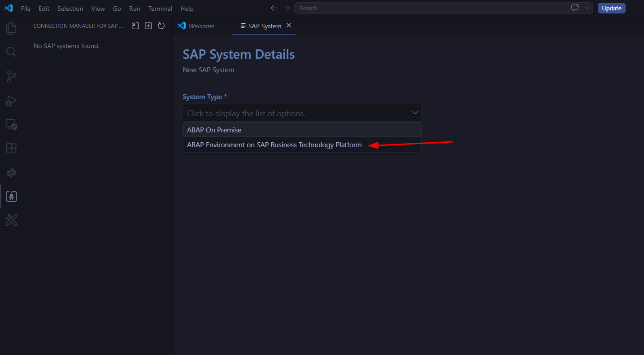Viewport: 644px width, 355px height.
Task: Open the Extensions view
Action: coord(11,148)
